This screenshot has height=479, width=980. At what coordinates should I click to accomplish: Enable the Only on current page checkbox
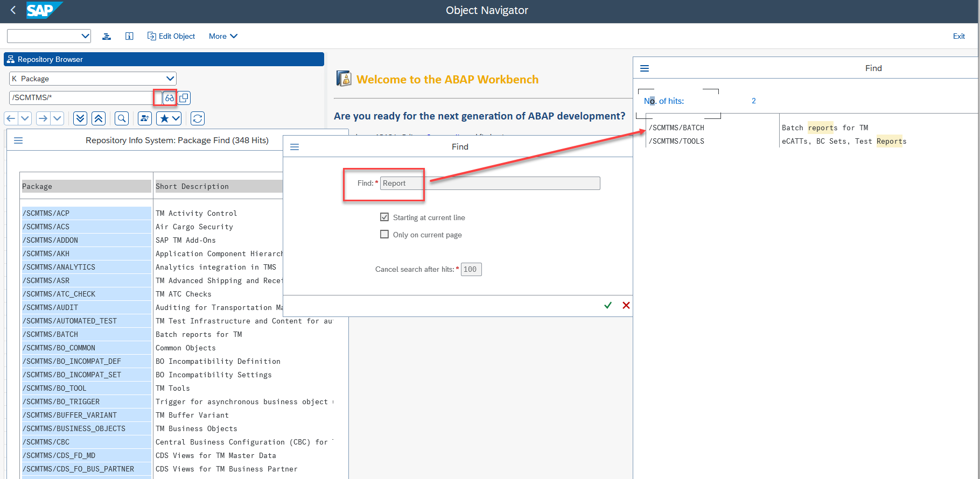384,234
